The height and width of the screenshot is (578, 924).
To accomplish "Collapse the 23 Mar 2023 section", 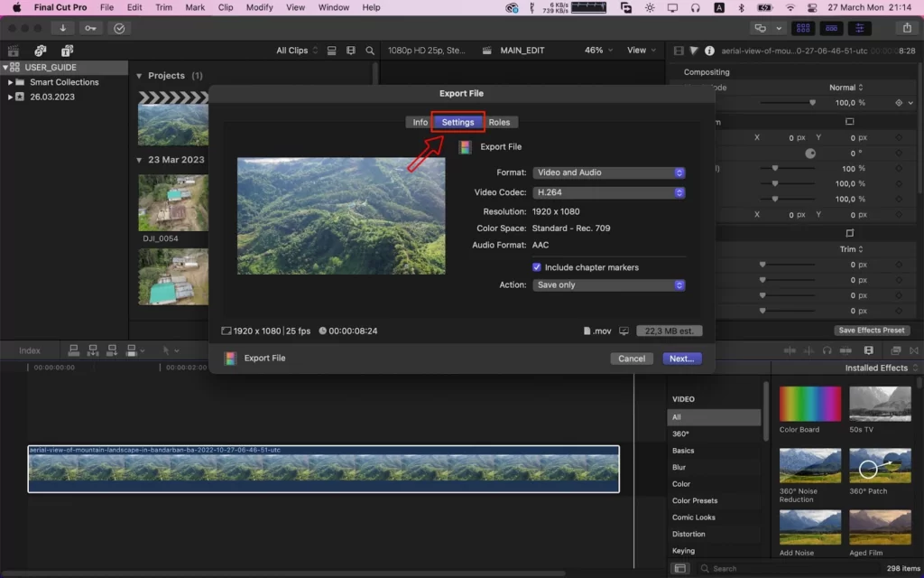I will [139, 160].
